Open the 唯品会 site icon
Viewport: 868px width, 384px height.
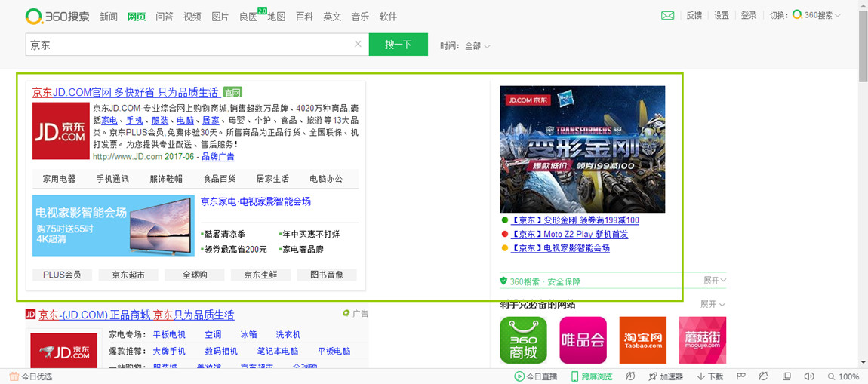(583, 339)
